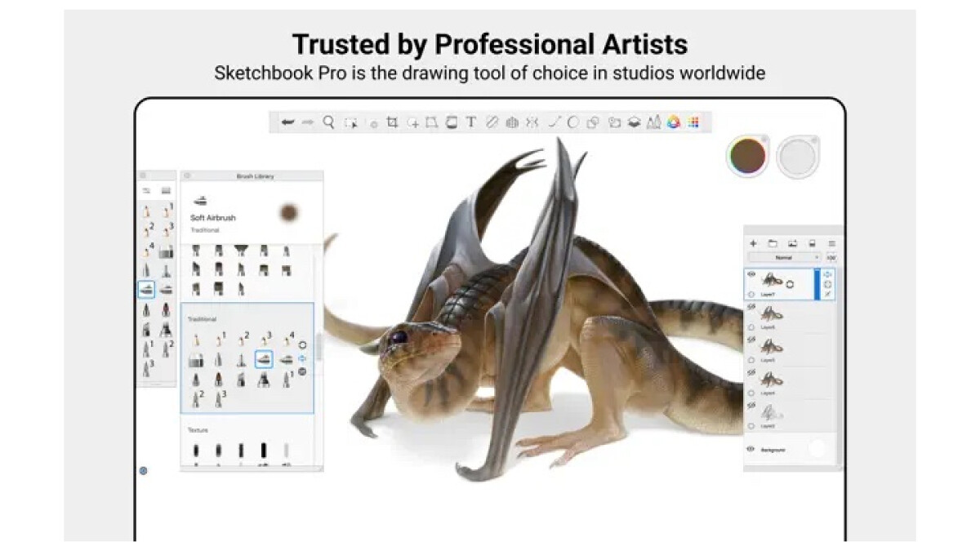The image size is (980, 551).
Task: Show the hidden Layer6 via its eye icon
Action: click(x=751, y=307)
